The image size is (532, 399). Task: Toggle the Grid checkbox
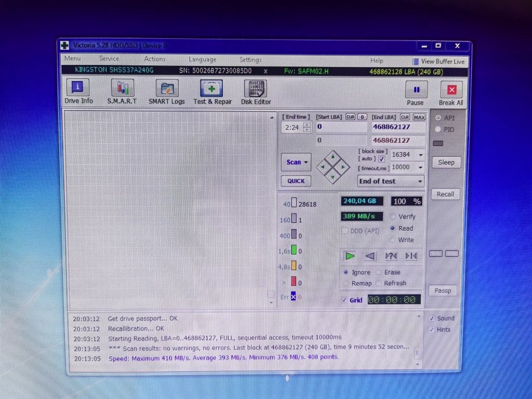[344, 300]
